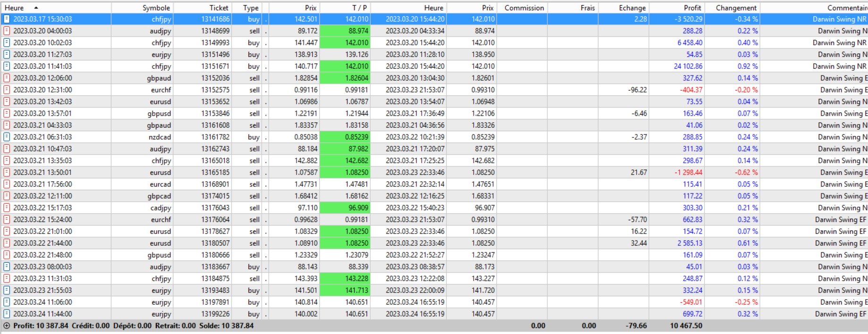
Task: Click the summary swap total -79.66
Action: (636, 326)
